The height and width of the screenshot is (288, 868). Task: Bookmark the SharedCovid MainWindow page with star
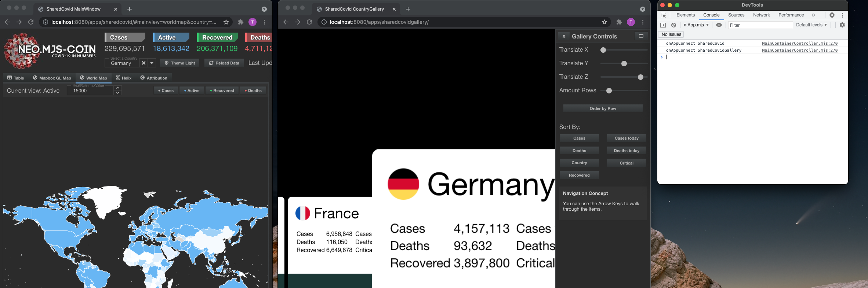(x=226, y=22)
